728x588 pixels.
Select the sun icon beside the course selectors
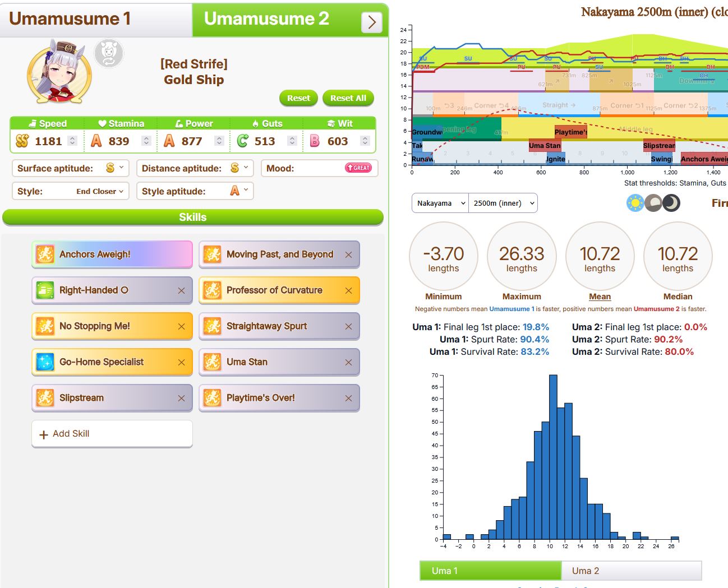tap(635, 203)
